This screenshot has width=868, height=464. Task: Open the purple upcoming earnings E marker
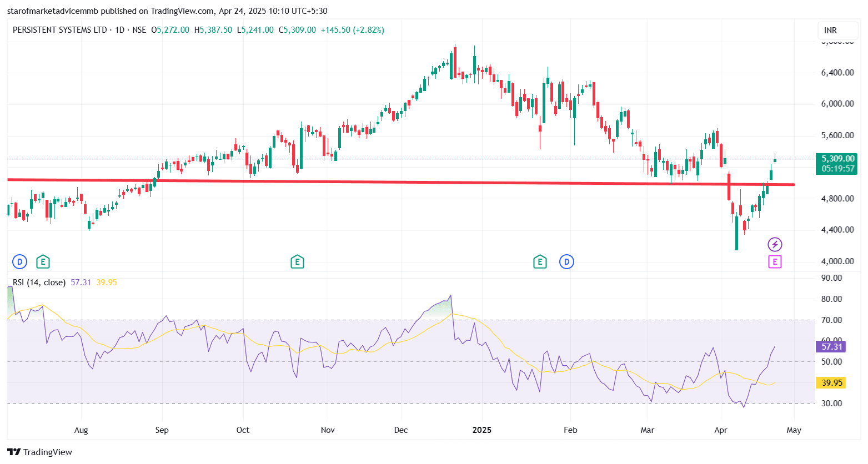(775, 262)
